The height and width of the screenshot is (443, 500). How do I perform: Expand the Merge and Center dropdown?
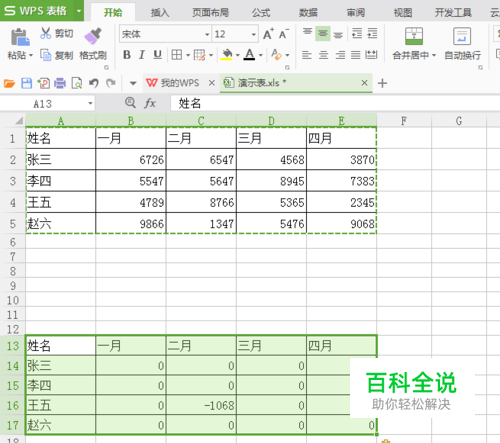pyautogui.click(x=434, y=55)
